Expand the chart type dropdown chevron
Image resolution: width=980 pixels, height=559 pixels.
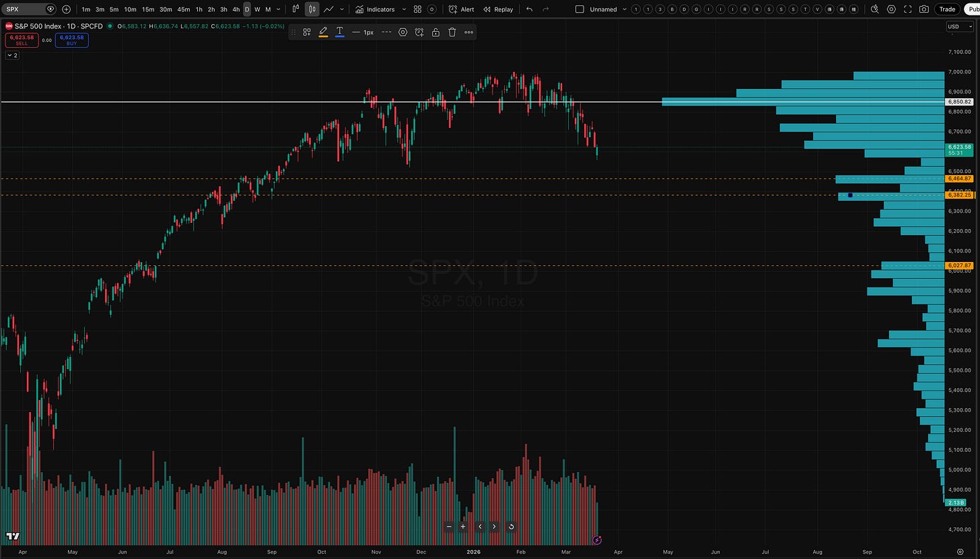pos(342,9)
